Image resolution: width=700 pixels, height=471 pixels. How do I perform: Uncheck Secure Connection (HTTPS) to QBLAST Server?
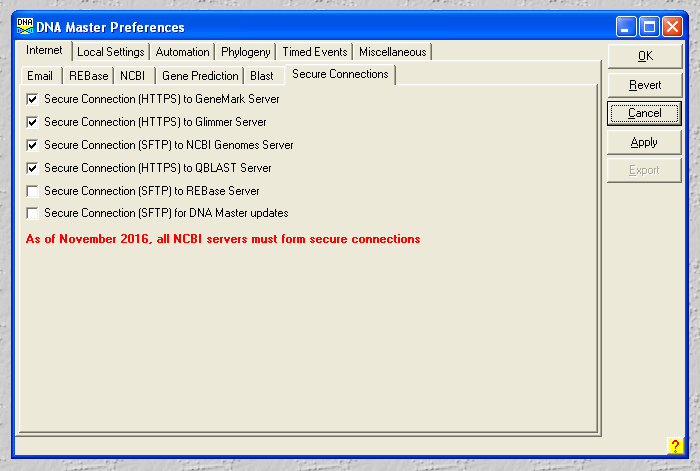[x=32, y=168]
